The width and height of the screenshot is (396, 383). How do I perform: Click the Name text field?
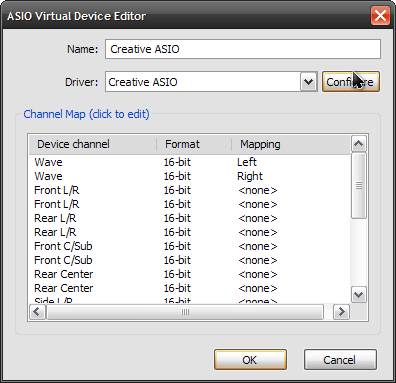[x=243, y=49]
